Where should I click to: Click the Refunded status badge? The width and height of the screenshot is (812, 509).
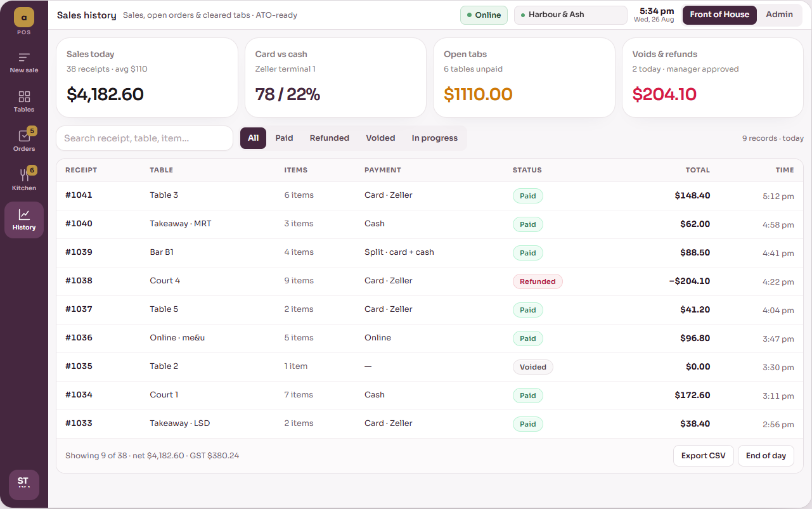[538, 281]
